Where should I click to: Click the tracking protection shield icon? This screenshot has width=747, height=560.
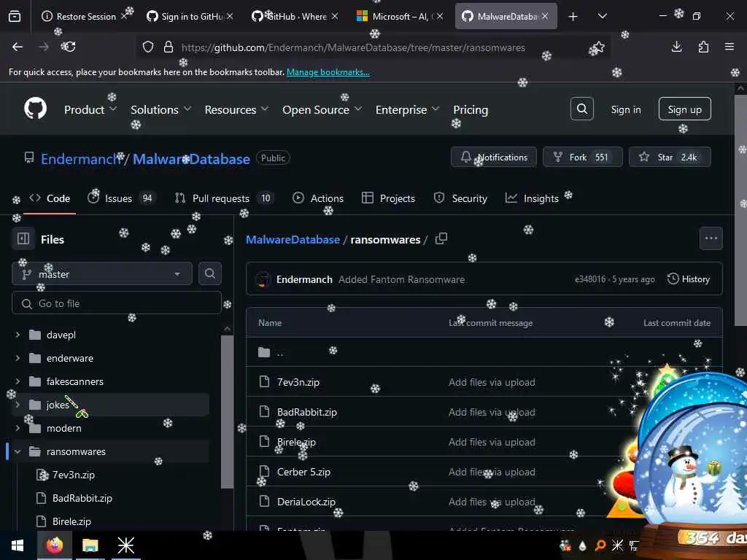tap(148, 47)
